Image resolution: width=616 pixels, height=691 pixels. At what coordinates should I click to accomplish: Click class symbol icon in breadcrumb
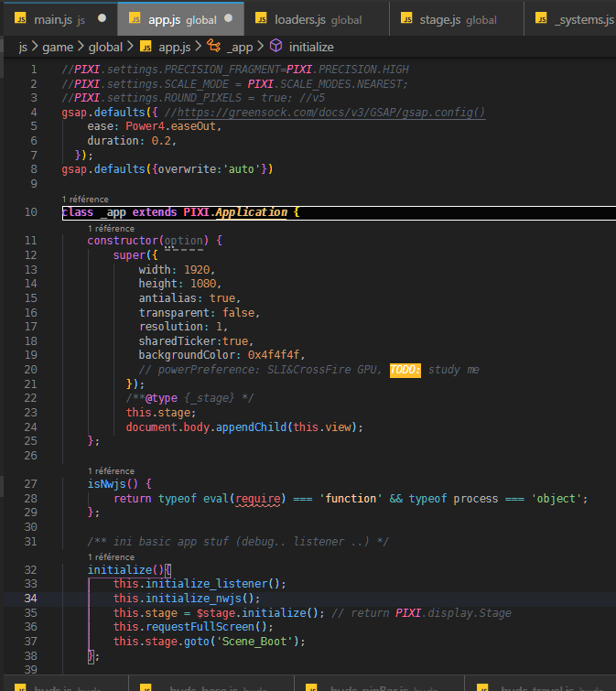[x=213, y=46]
